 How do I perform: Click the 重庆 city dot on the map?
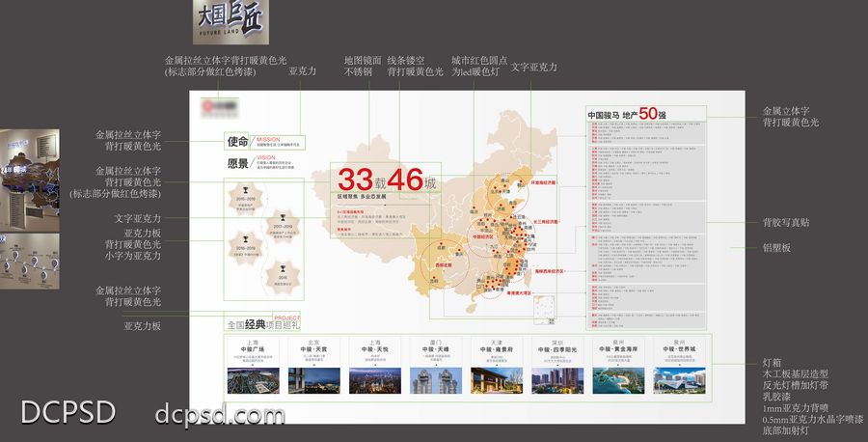pyautogui.click(x=459, y=250)
